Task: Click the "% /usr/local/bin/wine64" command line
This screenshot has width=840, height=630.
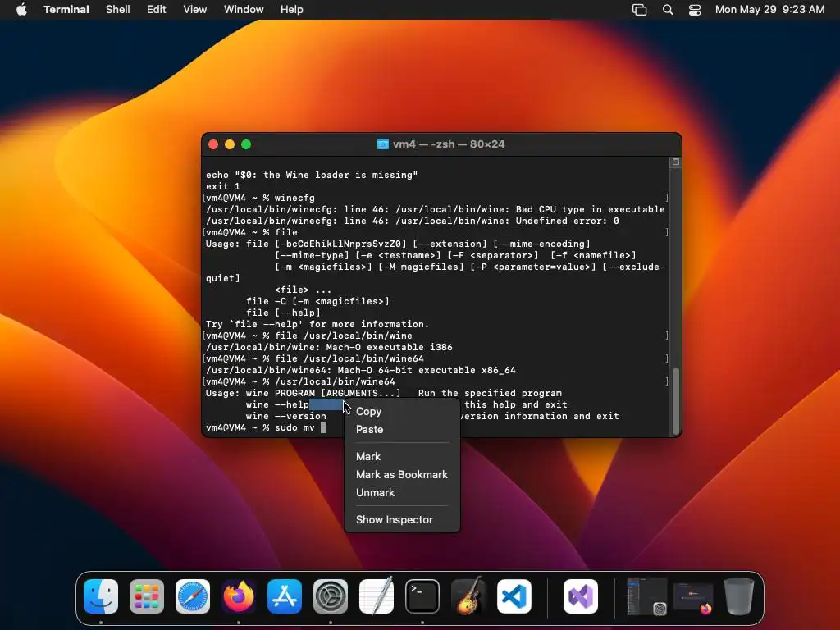Action: [x=300, y=381]
